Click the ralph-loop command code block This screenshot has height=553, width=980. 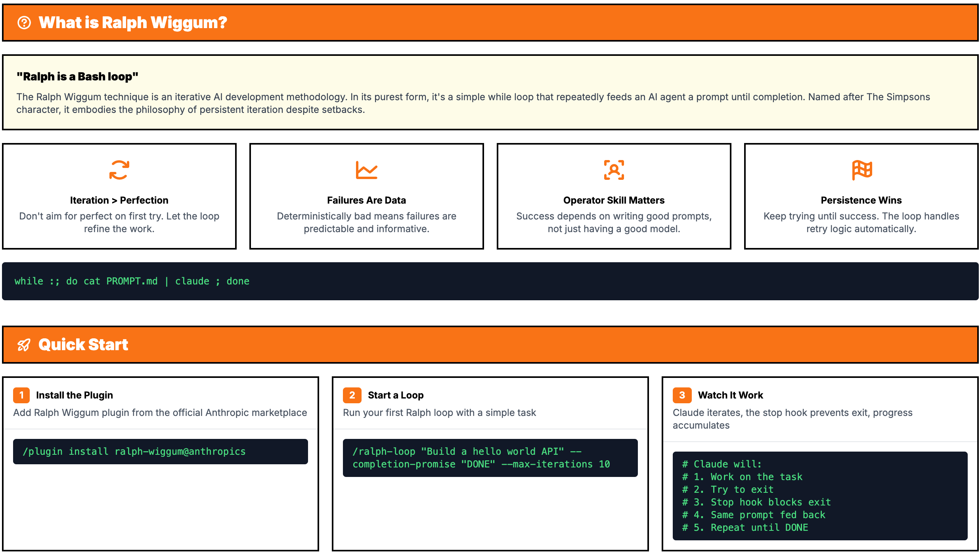pos(490,458)
